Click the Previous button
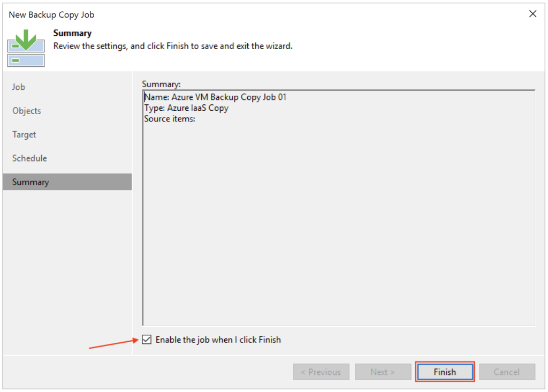 point(321,372)
